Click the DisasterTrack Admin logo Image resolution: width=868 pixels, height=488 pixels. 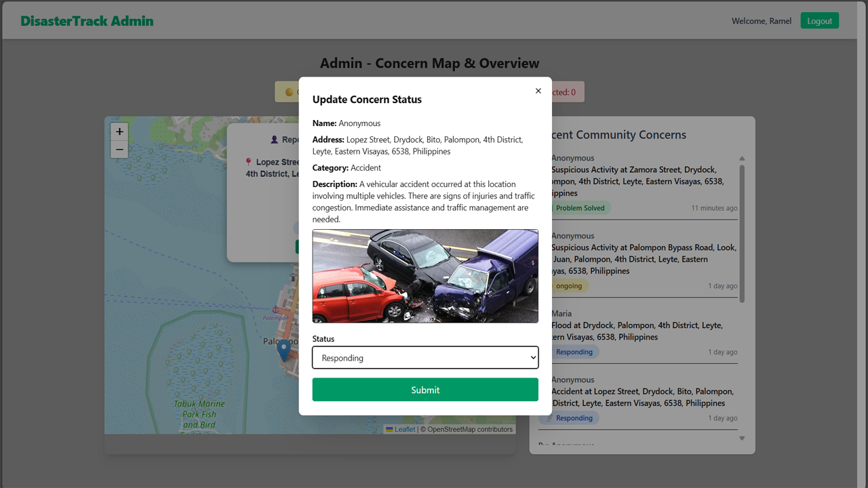(87, 21)
